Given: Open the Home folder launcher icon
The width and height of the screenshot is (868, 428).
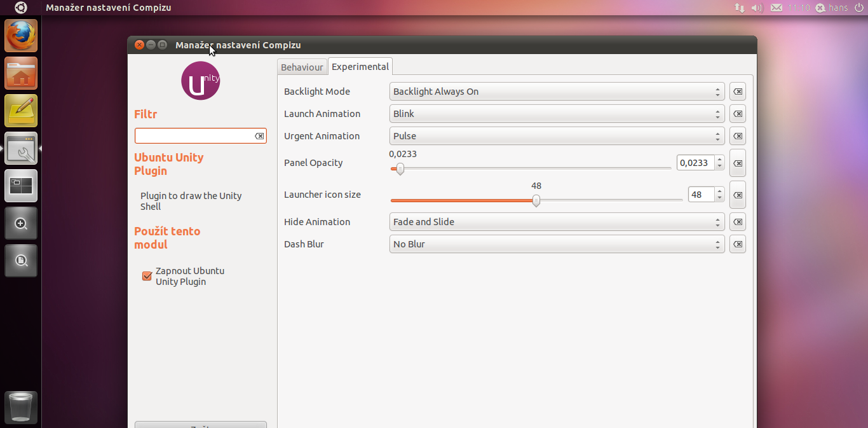Looking at the screenshot, I should click(21, 73).
